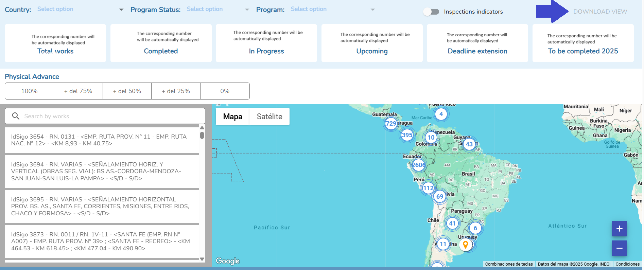Zoom out with the map minus button

(x=619, y=248)
